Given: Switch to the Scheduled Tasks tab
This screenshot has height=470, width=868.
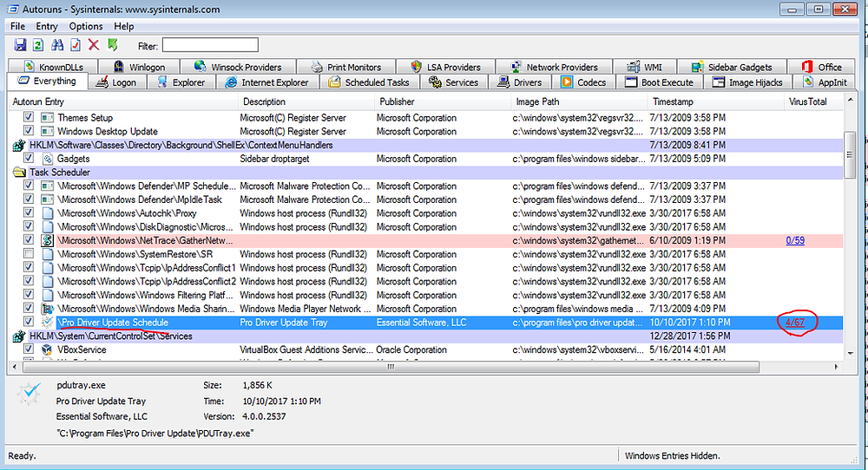Looking at the screenshot, I should click(369, 82).
